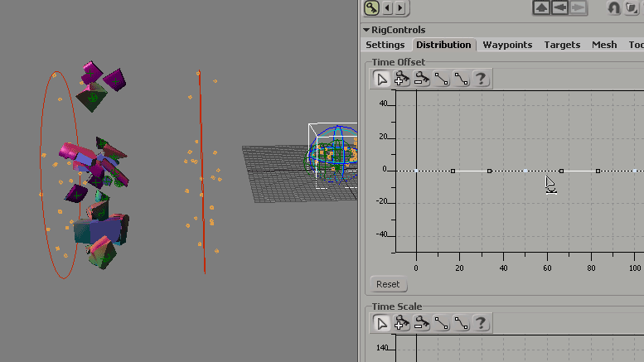Select pointer tool in Time Offset toolbar
The height and width of the screenshot is (362, 644).
click(381, 79)
